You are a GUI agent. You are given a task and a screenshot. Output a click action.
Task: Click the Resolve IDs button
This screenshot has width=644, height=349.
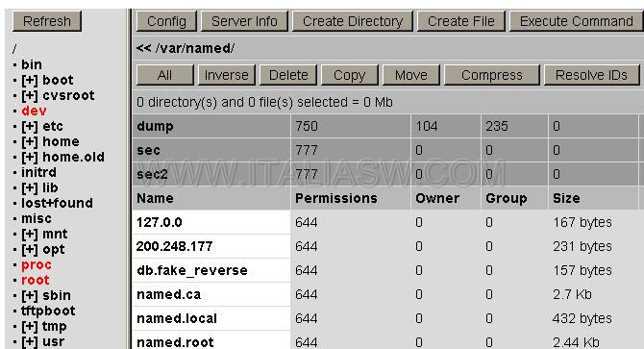[591, 75]
